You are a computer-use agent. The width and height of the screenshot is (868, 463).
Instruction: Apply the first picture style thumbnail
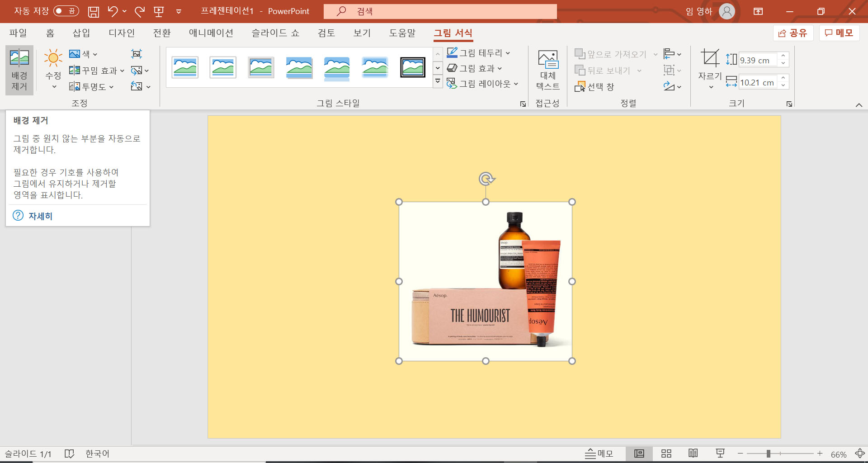pos(185,68)
